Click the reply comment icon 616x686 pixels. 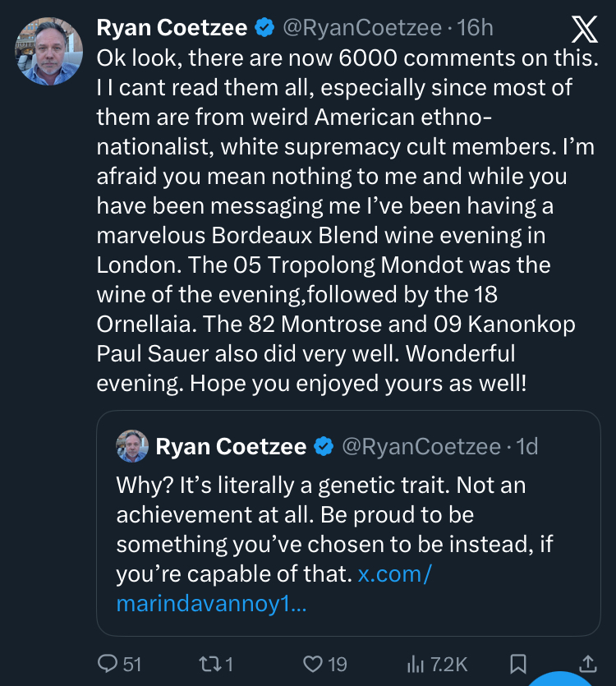(108, 663)
